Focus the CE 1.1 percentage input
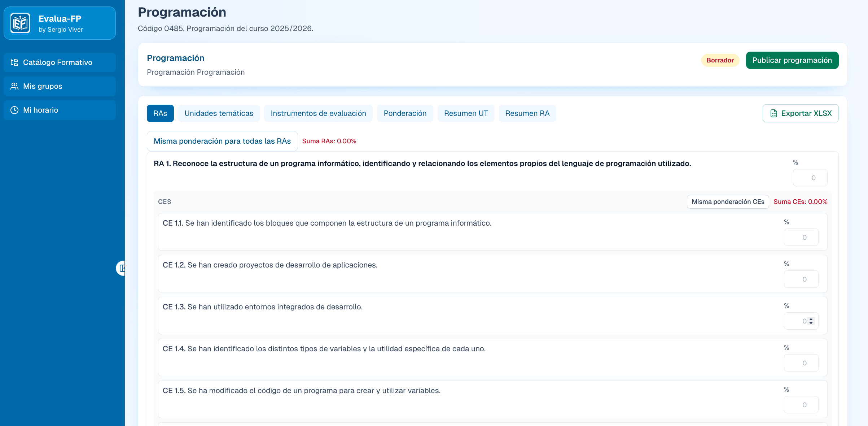The height and width of the screenshot is (426, 868). [x=801, y=237]
